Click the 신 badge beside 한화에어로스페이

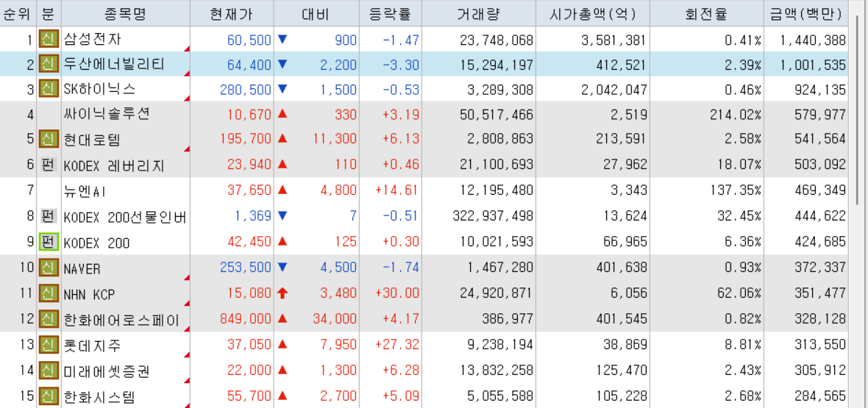pos(49,319)
